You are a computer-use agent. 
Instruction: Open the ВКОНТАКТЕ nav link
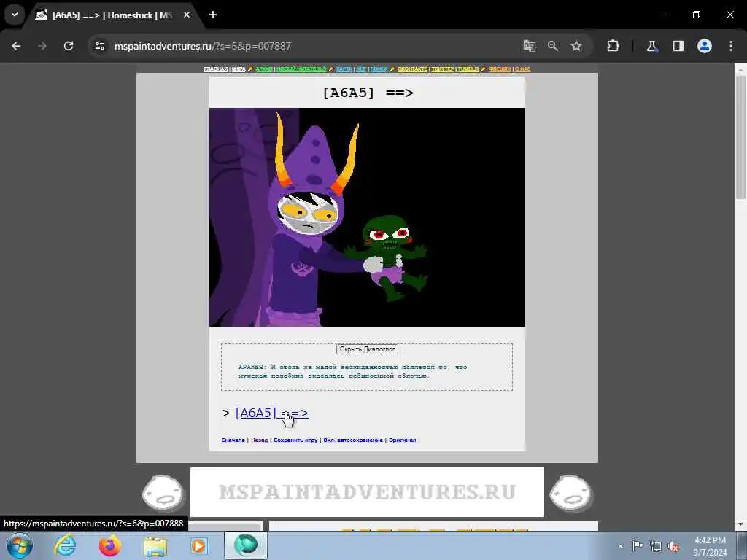click(413, 69)
